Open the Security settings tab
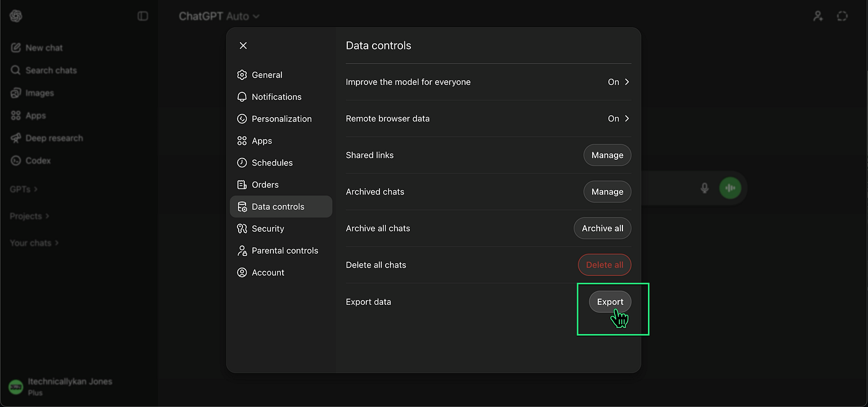Viewport: 868px width, 407px height. pos(281,229)
